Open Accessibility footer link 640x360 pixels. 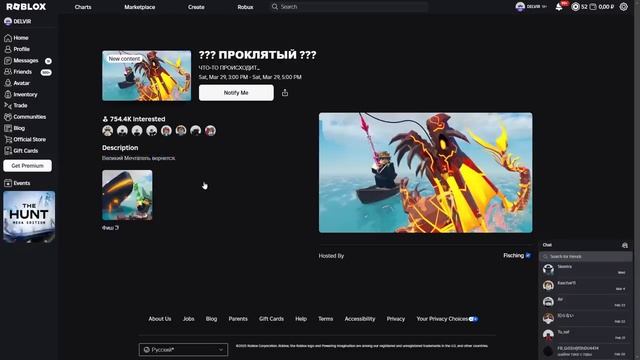[x=360, y=319]
